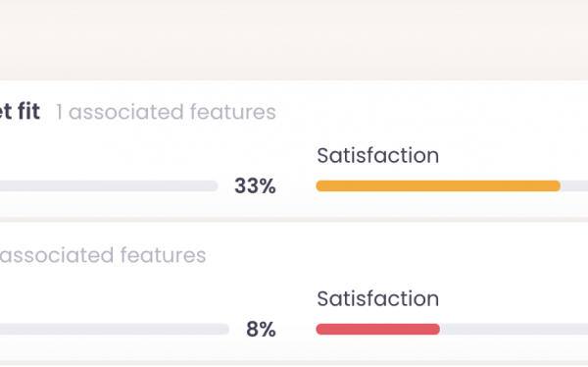The width and height of the screenshot is (588, 367).
Task: Click the Satisfaction label above the red bar
Action: (377, 298)
